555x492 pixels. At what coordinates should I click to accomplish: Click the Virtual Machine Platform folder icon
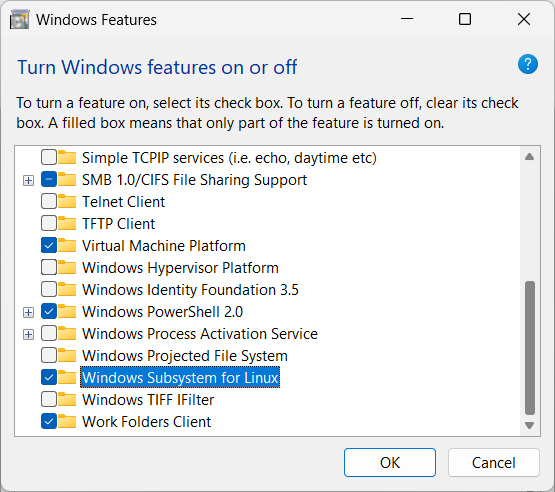pyautogui.click(x=67, y=246)
